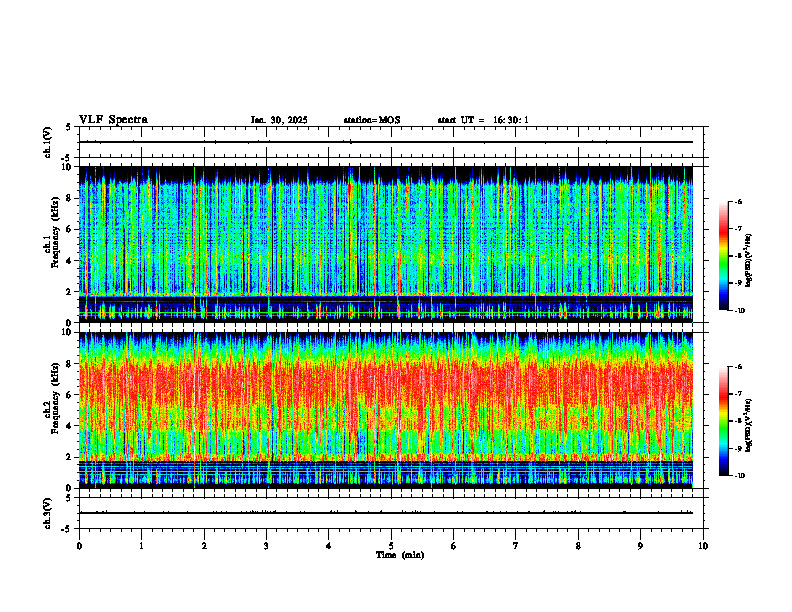Click the "start UT = 16:30: 1" header text
The width and height of the screenshot is (792, 612).
(x=483, y=120)
